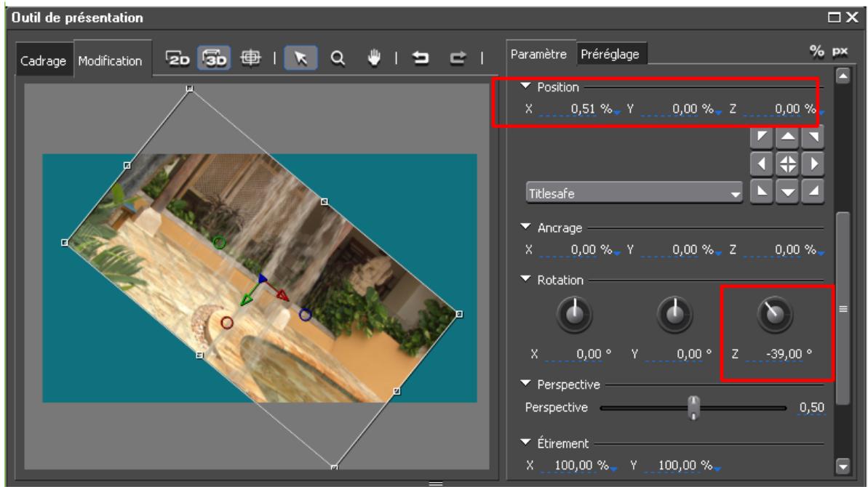Close the Outil de présentation window
This screenshot has height=487, width=868.
853,17
